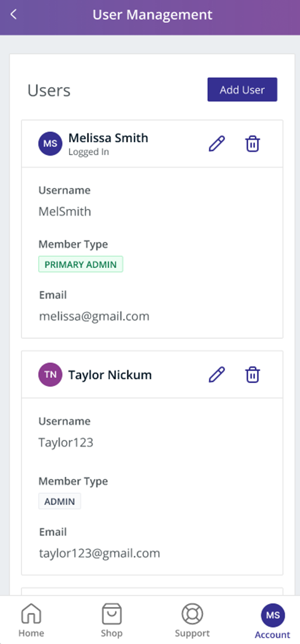Open the Home tab icon
Viewport: 300px width, 644px height.
pyautogui.click(x=31, y=614)
